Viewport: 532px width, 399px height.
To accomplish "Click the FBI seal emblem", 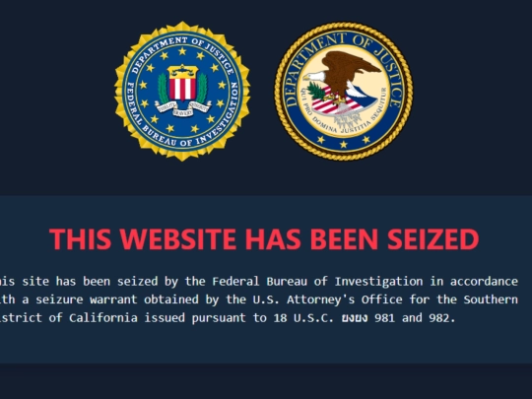I will click(x=182, y=92).
